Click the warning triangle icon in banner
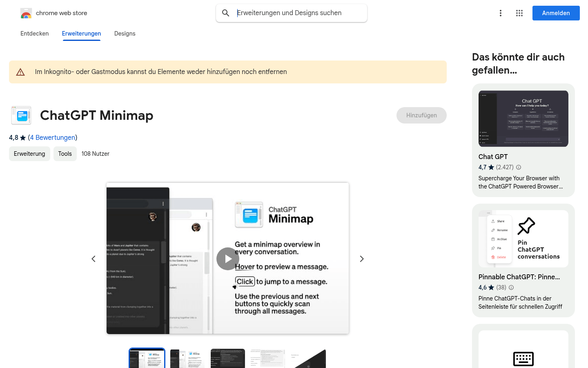 tap(20, 72)
